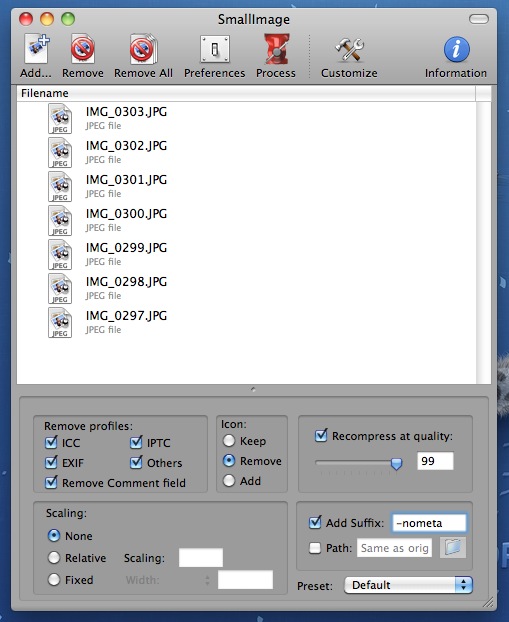Image resolution: width=509 pixels, height=622 pixels.
Task: Click the split pane divider handle
Action: click(x=254, y=390)
